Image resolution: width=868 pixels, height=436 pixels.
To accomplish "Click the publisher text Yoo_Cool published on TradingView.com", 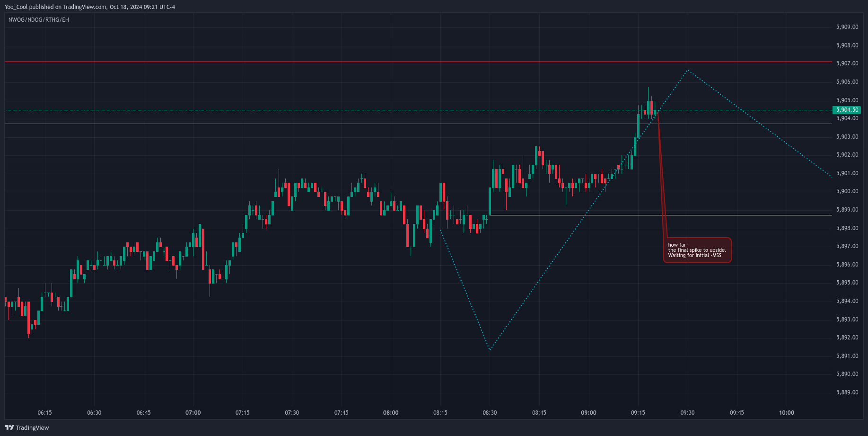I will tap(56, 7).
